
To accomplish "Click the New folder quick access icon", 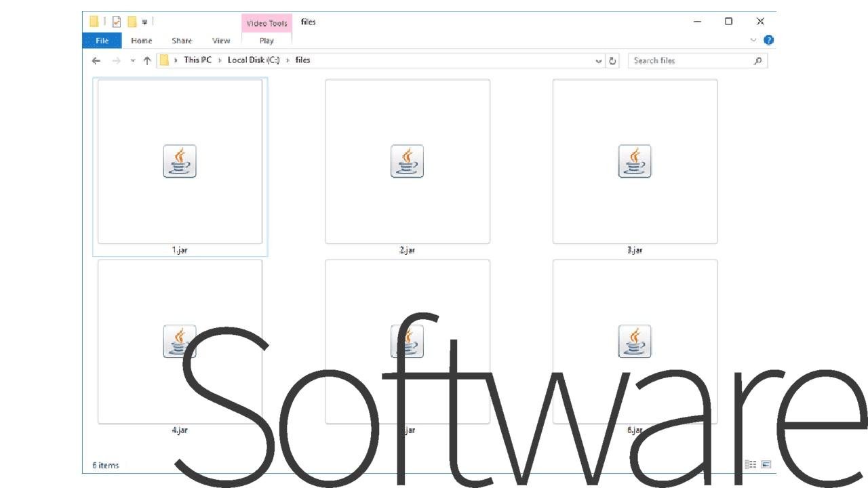I will 132,22.
